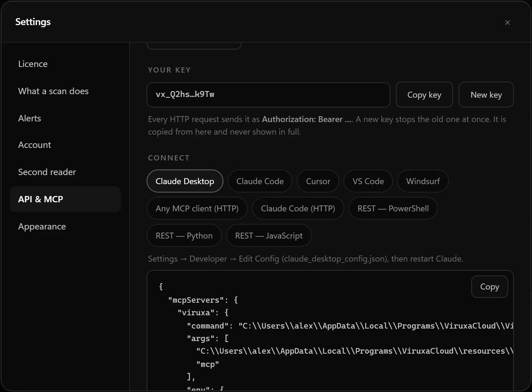Select the Windsurf connect option
The width and height of the screenshot is (532, 392).
pyautogui.click(x=423, y=181)
